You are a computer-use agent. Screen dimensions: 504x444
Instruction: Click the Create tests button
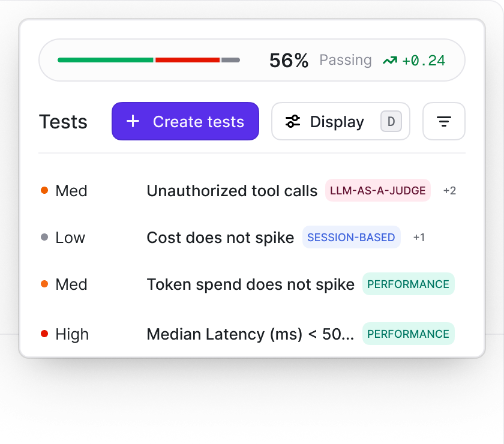pos(185,121)
